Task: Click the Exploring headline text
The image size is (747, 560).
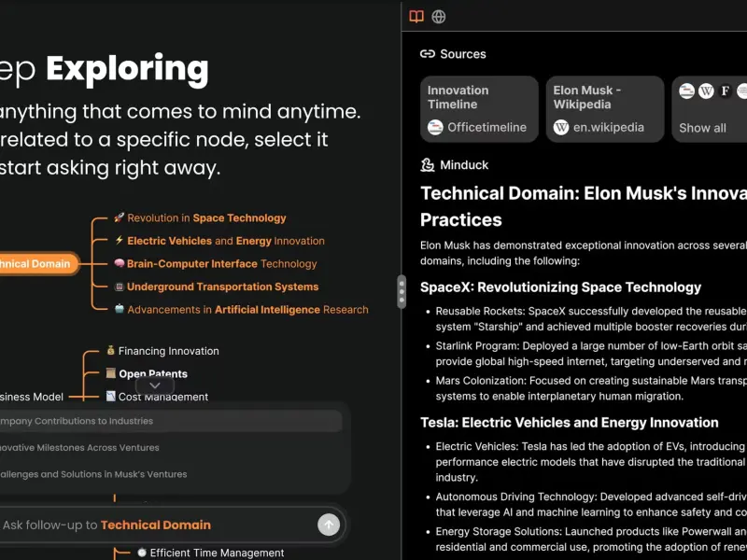Action: 127,69
